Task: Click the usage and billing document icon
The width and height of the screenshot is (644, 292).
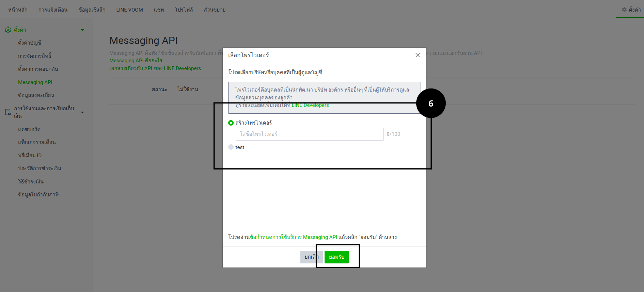Action: pos(8,112)
